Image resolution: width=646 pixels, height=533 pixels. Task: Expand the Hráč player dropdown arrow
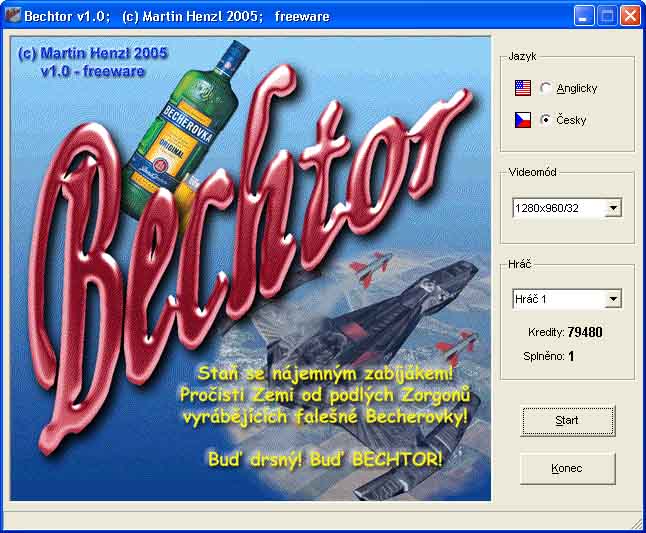click(x=613, y=299)
